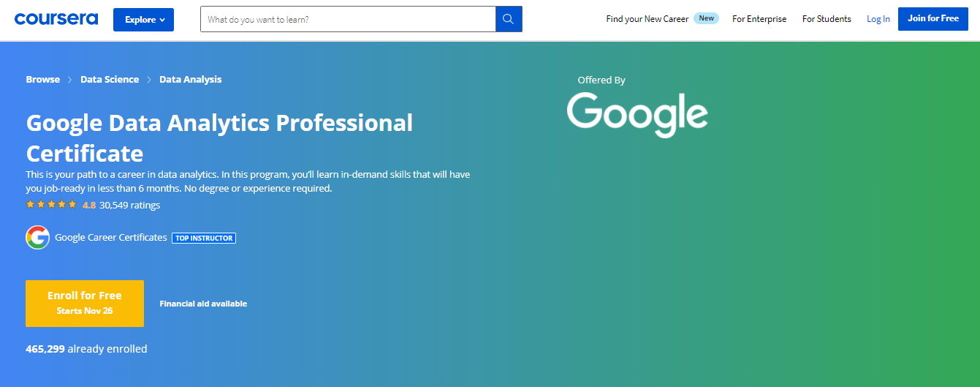
Task: Open the Log In link
Action: pos(878,19)
